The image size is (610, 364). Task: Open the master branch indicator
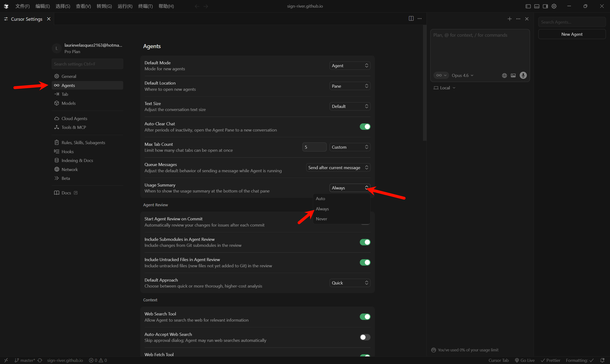click(25, 360)
